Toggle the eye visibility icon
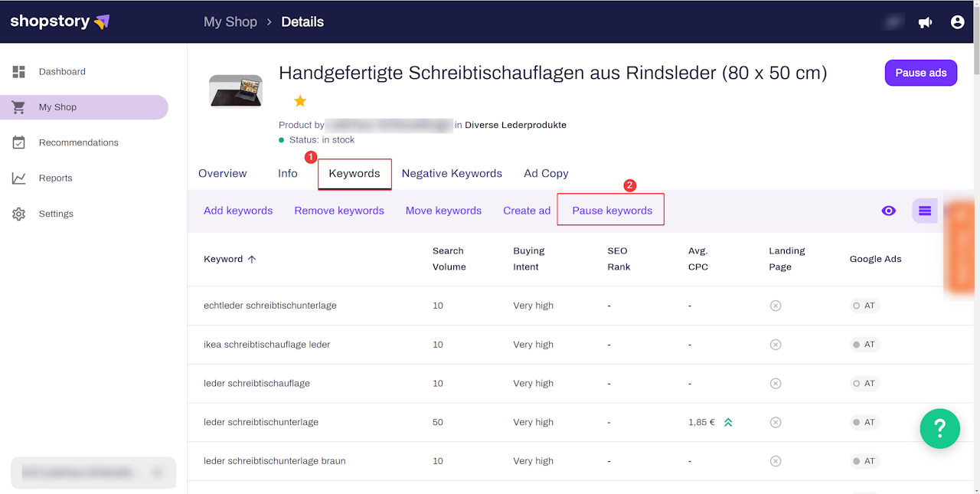 click(888, 211)
